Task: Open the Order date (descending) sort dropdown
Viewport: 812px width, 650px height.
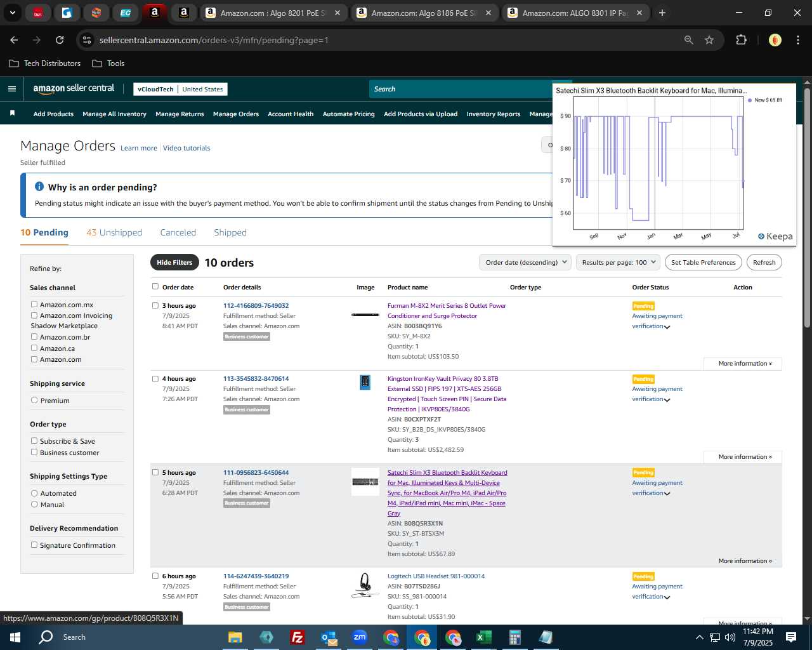Action: (525, 262)
